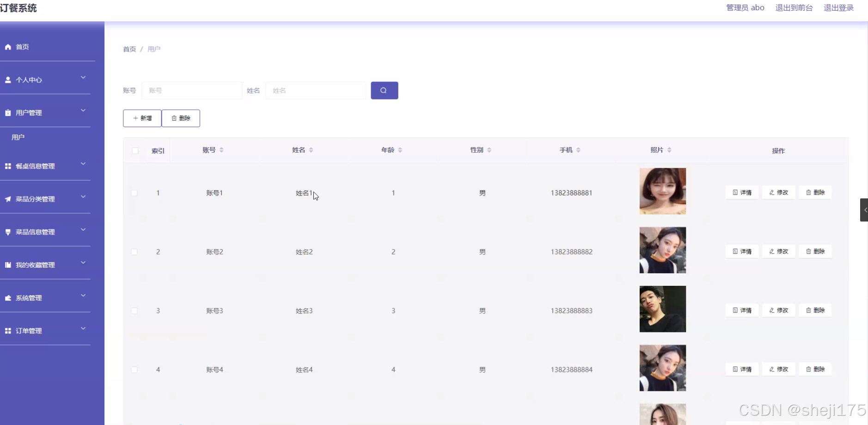Screen dimensions: 868x425
Task: Click 修改 for 账号1 row
Action: click(x=778, y=192)
